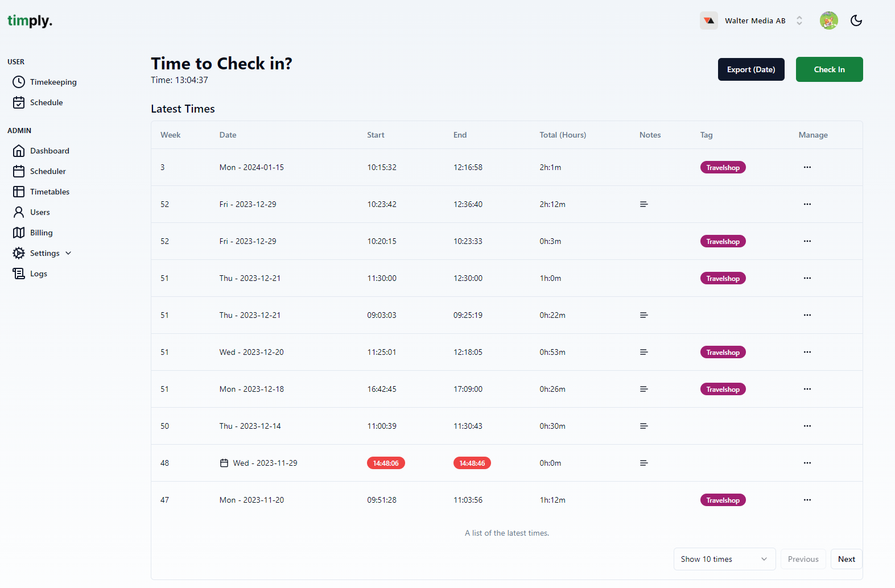
Task: Click Travelshop tag on Wed 2023-12-20 row
Action: tap(723, 352)
